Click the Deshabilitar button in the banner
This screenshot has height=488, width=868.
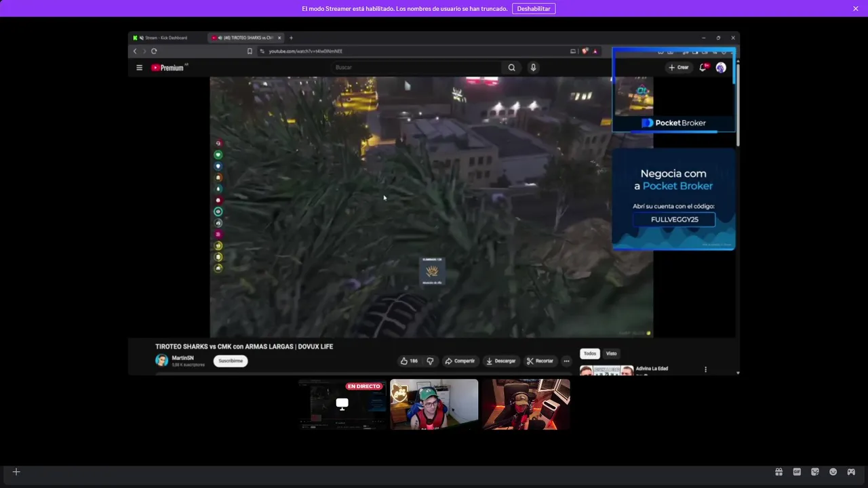click(x=534, y=9)
